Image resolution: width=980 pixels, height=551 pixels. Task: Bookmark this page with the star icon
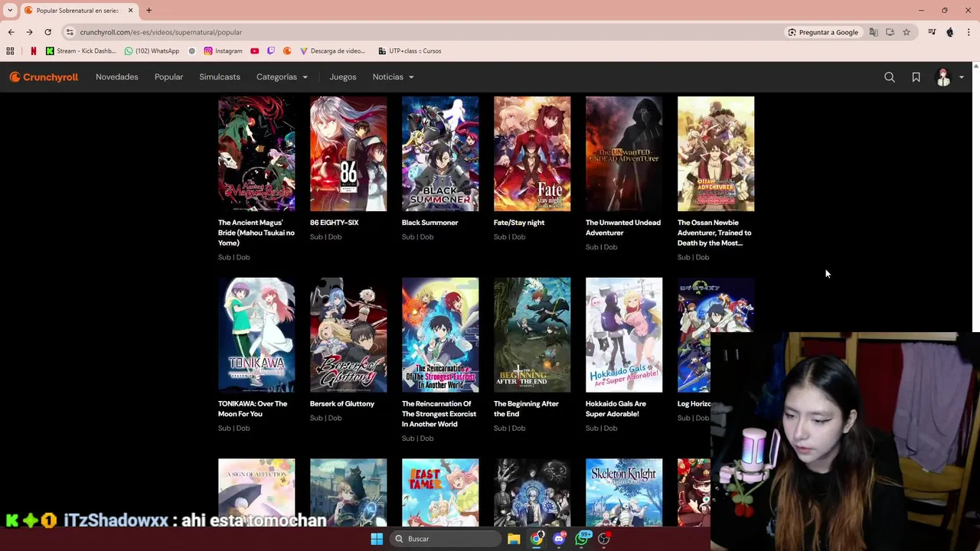906,32
